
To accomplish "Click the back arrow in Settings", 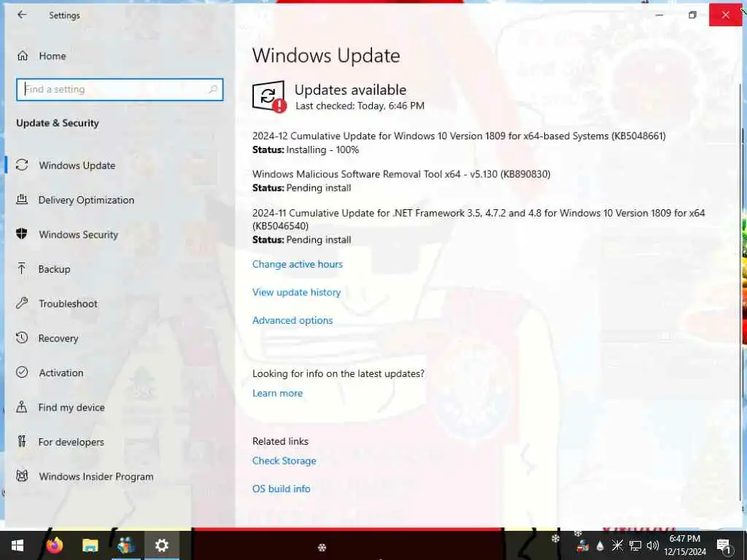I will tap(22, 15).
